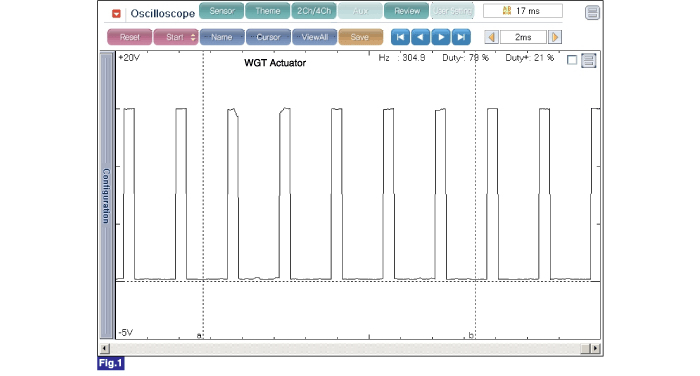Expand the Configuration side panel

click(x=106, y=195)
